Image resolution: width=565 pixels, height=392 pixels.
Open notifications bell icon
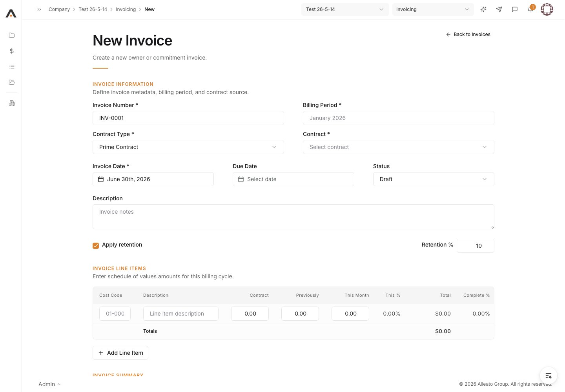tap(530, 9)
